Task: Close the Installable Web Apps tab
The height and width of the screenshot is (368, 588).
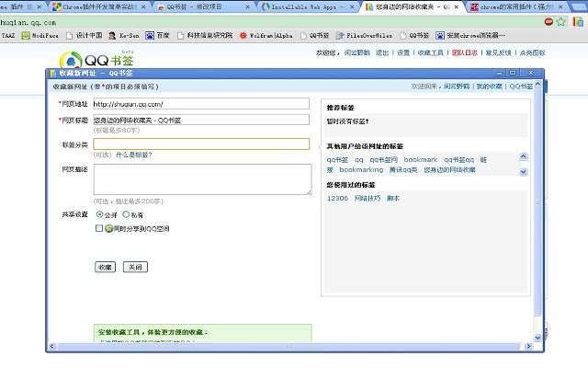Action: (352, 6)
